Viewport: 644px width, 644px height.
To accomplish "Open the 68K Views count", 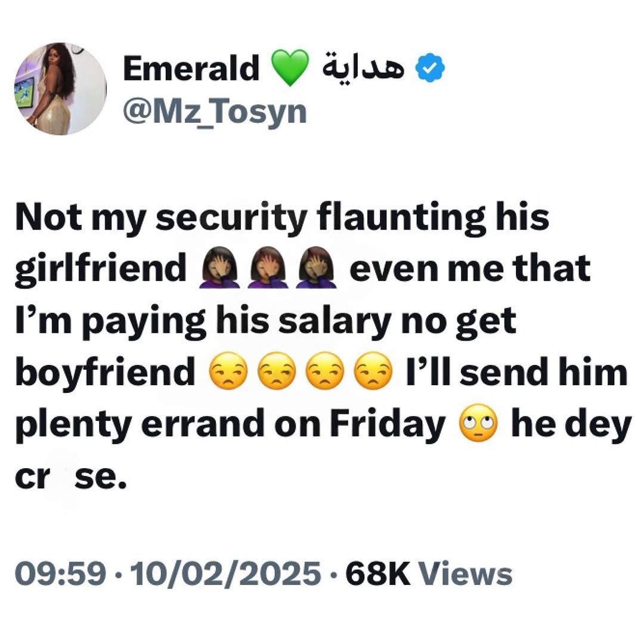I will [428, 574].
